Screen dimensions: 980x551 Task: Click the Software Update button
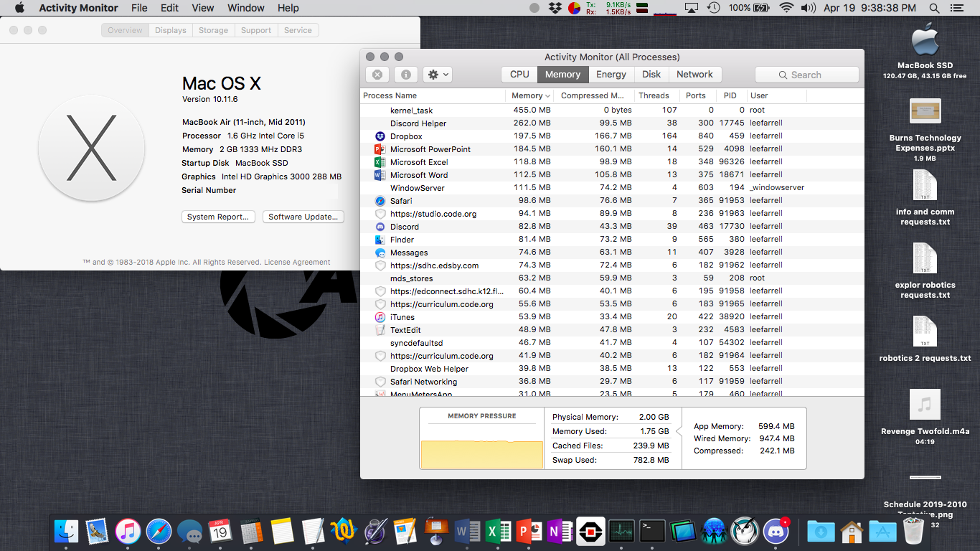(303, 217)
